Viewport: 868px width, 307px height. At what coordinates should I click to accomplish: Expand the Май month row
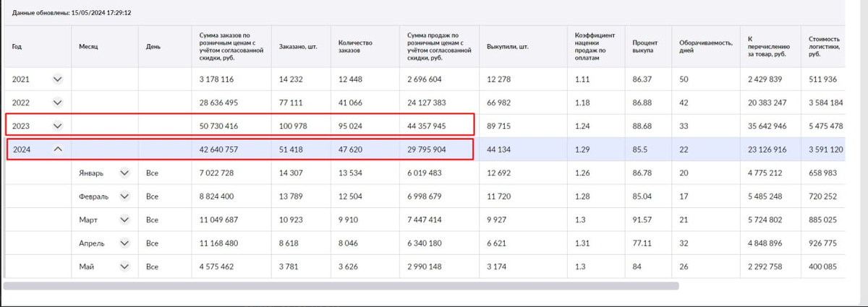124,267
